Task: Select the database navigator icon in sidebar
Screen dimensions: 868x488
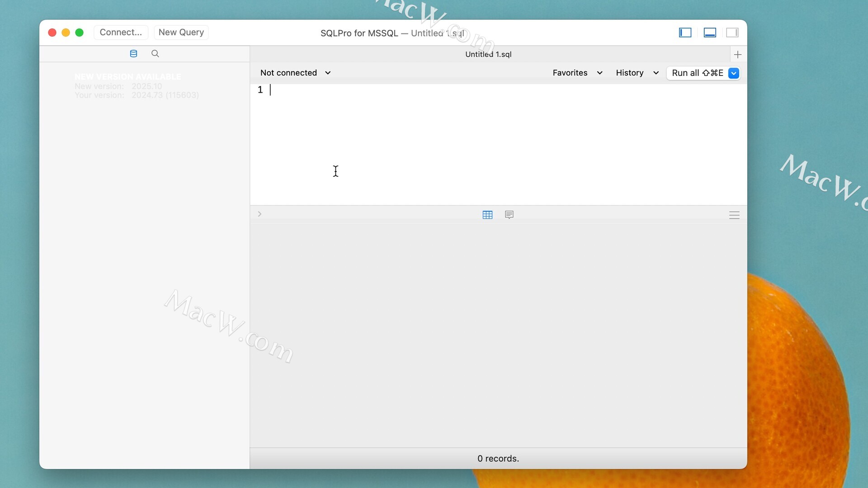Action: [133, 54]
